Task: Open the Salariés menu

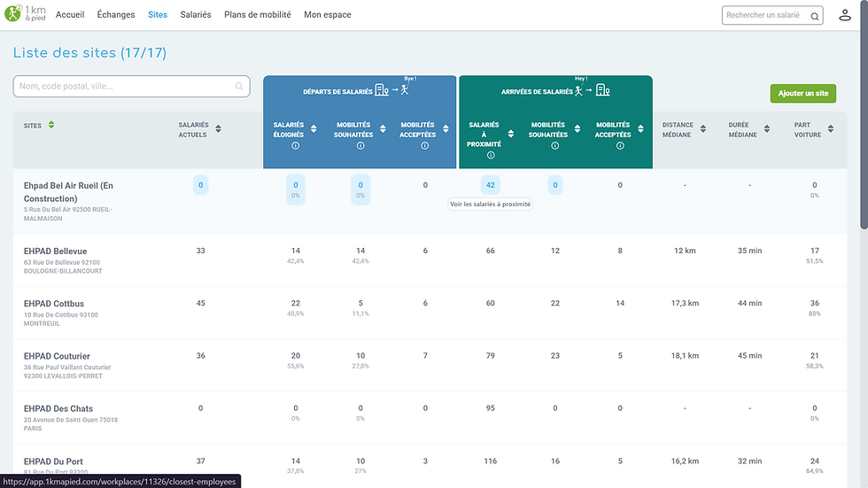Action: point(196,15)
